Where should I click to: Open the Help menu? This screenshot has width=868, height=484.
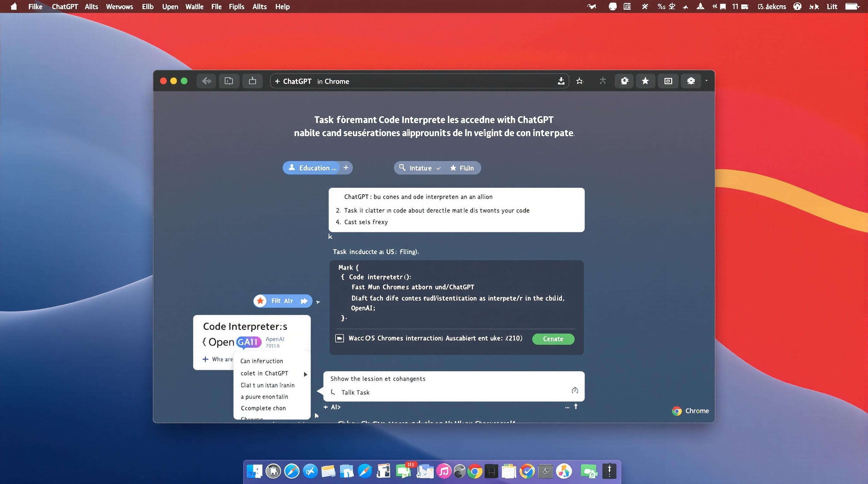click(x=282, y=6)
